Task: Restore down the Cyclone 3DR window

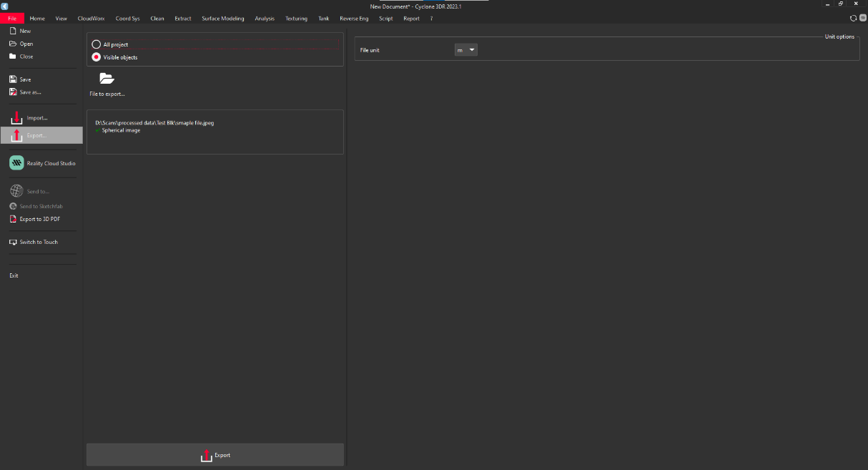Action: pyautogui.click(x=842, y=4)
